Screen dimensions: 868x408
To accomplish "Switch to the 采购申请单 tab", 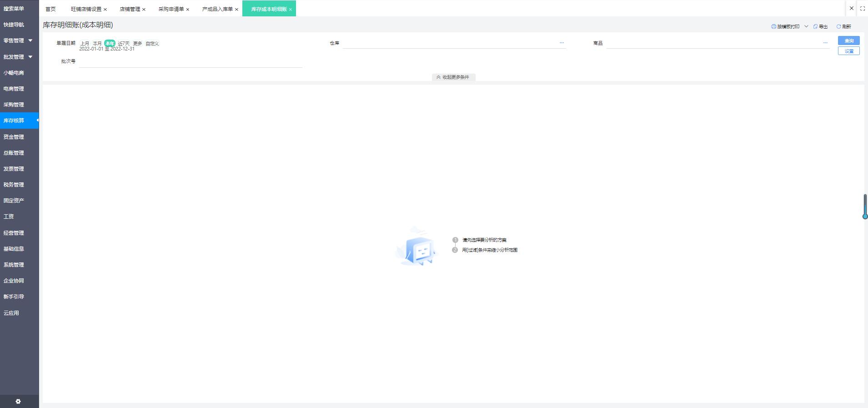I will 171,9.
